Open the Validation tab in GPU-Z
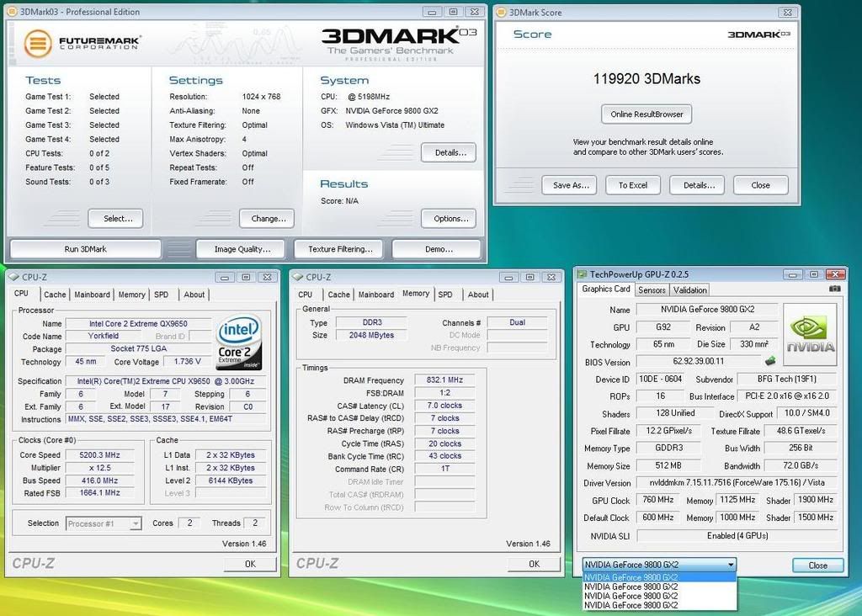862x616 pixels. 689,290
